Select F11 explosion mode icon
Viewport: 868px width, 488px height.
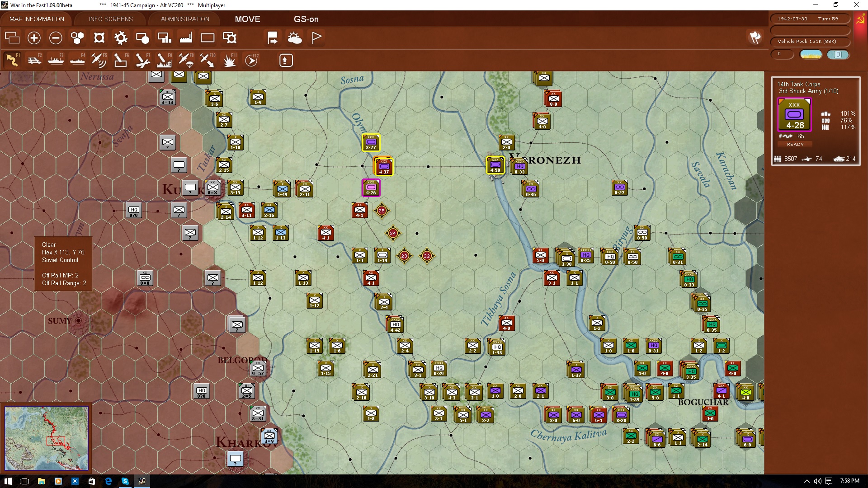pyautogui.click(x=229, y=60)
